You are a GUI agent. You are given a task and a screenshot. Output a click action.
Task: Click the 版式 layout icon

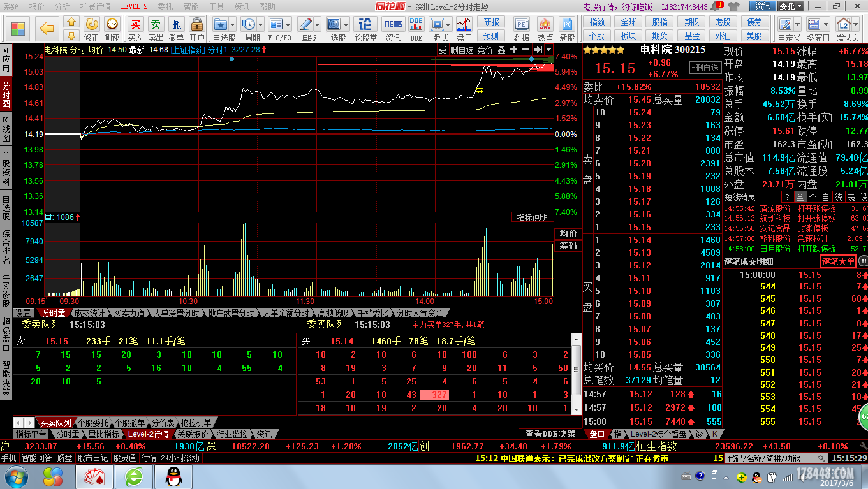438,24
